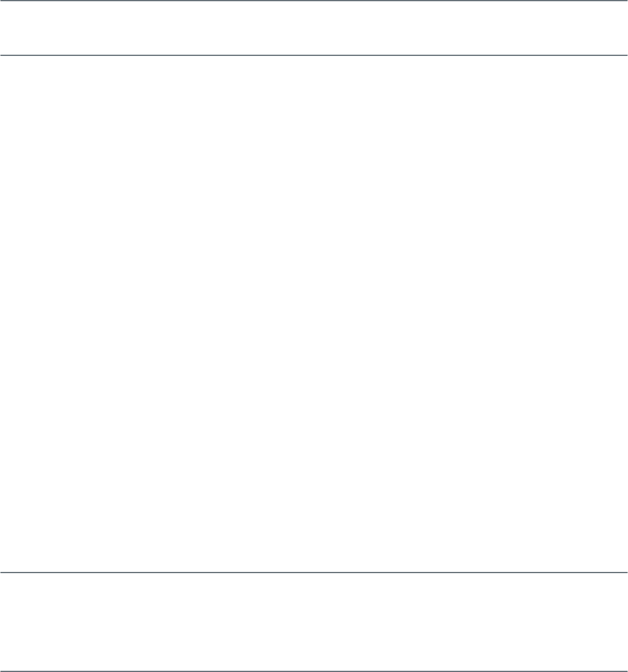Viewport: 628px width, 672px height.
Task: Click the divider line above the footer band
Action: click(x=314, y=572)
